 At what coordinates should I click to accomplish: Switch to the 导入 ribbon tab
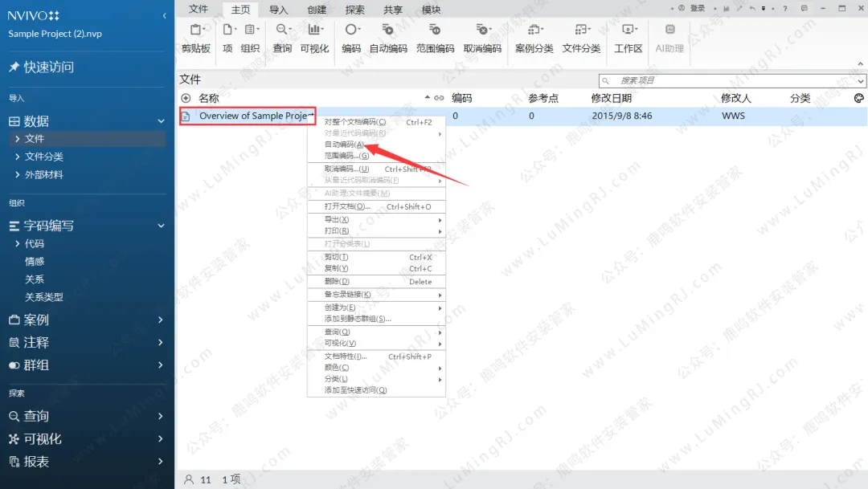(x=278, y=10)
